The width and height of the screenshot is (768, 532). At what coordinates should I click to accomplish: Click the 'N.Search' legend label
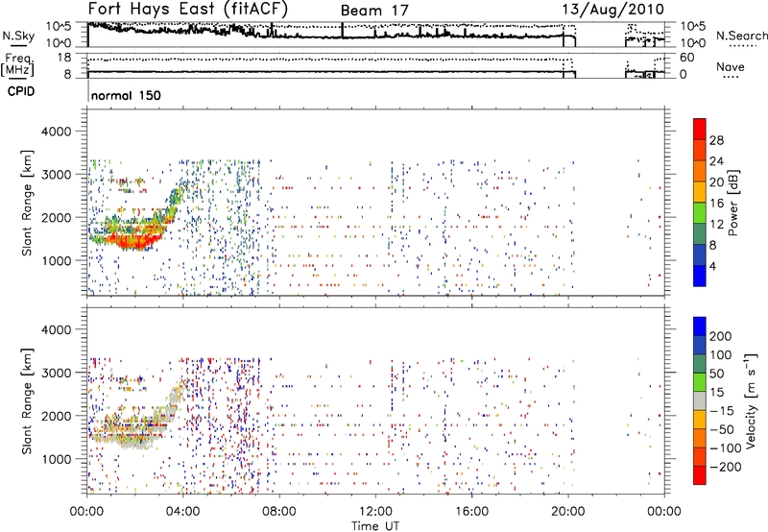[x=741, y=36]
